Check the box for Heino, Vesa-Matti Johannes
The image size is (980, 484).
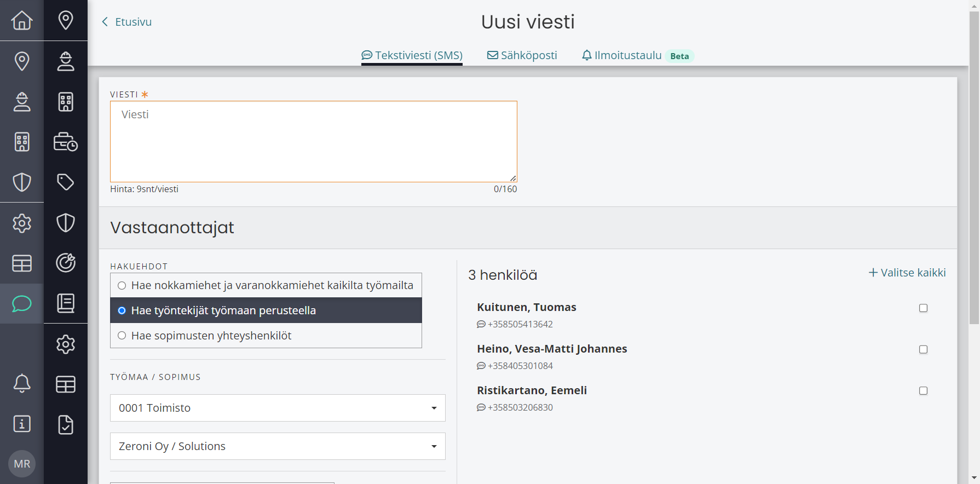click(x=923, y=349)
